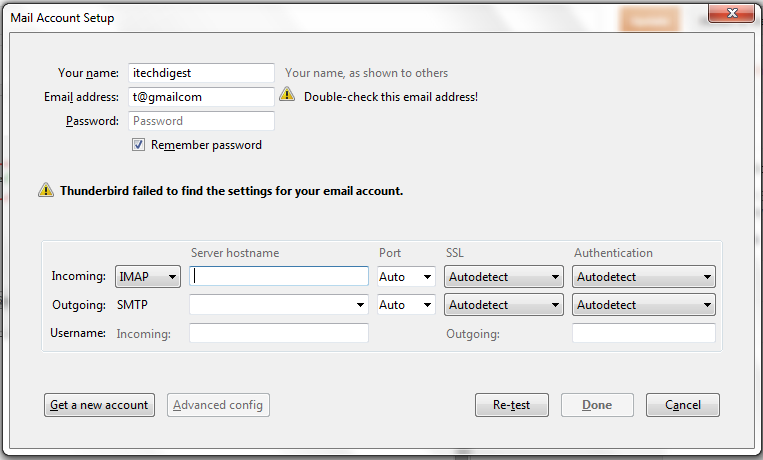Click the 'Mail Account Setup' window title
This screenshot has width=763, height=460.
62,18
